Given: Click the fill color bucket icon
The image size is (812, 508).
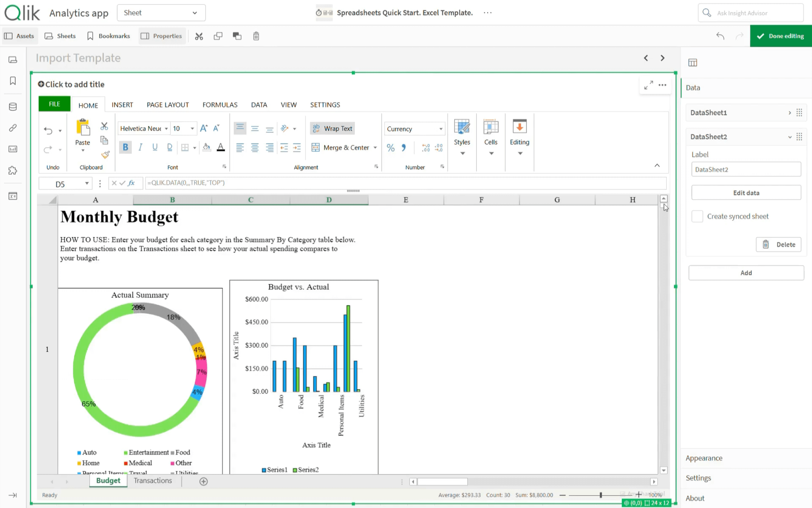Looking at the screenshot, I should pyautogui.click(x=206, y=147).
